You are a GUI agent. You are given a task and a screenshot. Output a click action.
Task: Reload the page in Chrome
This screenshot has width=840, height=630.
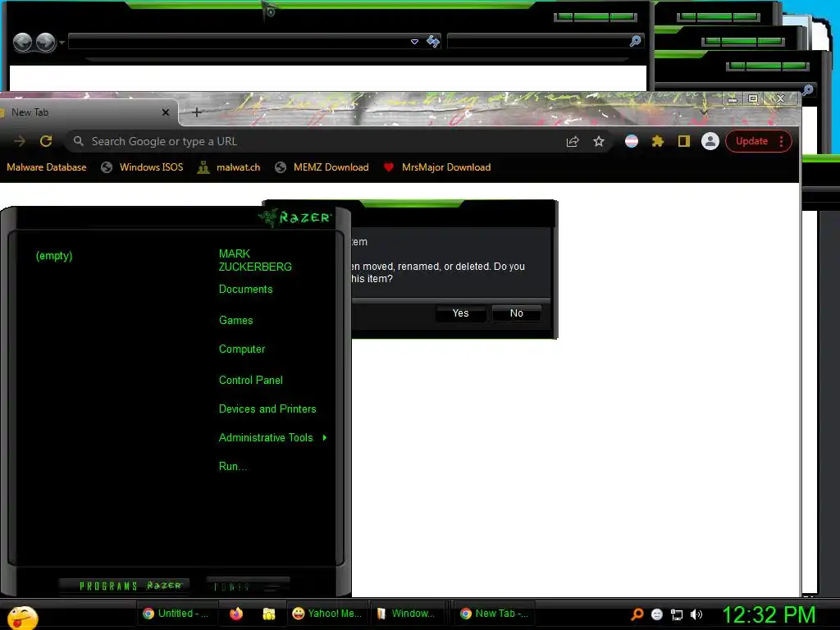tap(46, 141)
